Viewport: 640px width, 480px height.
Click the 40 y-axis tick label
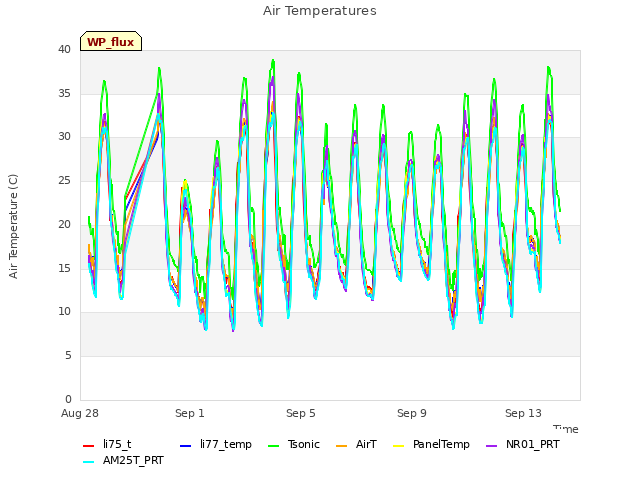[x=64, y=49]
